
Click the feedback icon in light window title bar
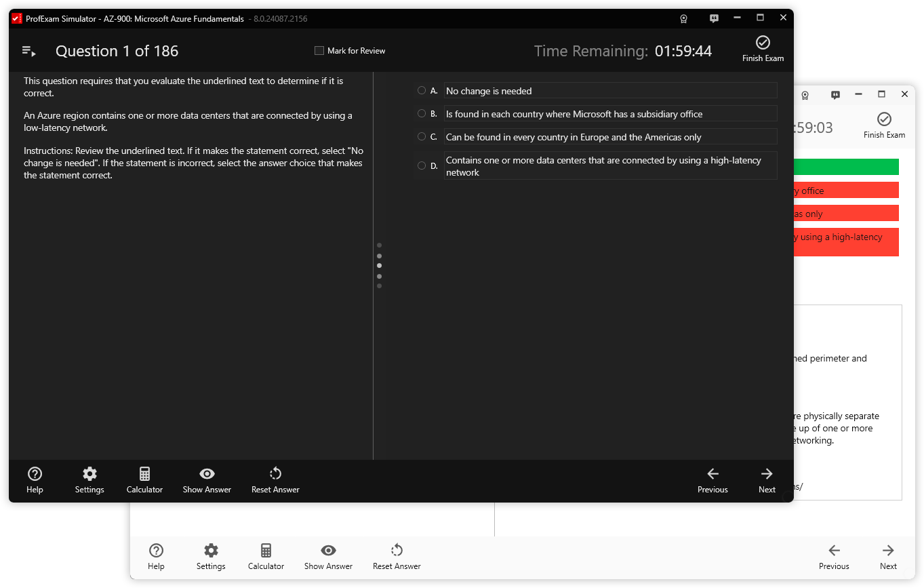click(835, 95)
